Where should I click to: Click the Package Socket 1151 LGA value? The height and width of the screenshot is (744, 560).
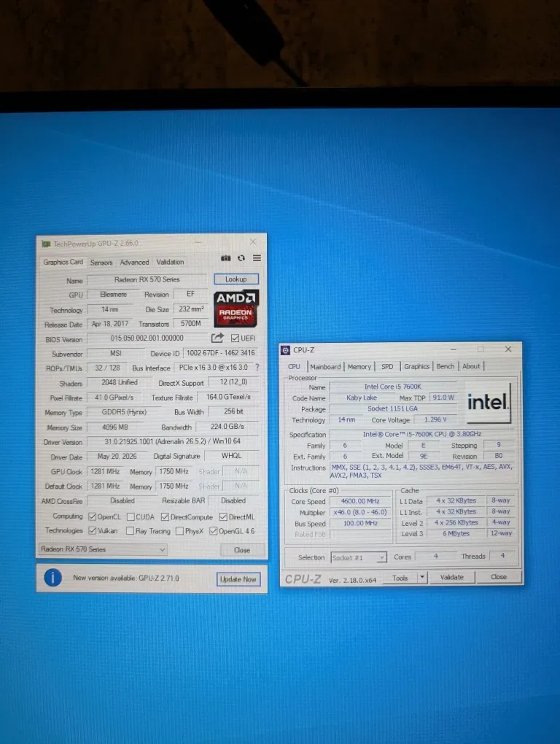click(392, 408)
